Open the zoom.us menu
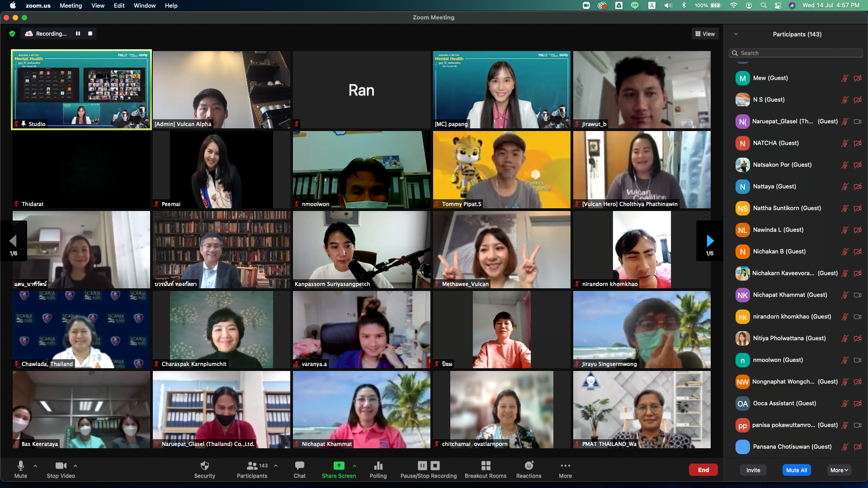The height and width of the screenshot is (488, 868). pos(38,5)
